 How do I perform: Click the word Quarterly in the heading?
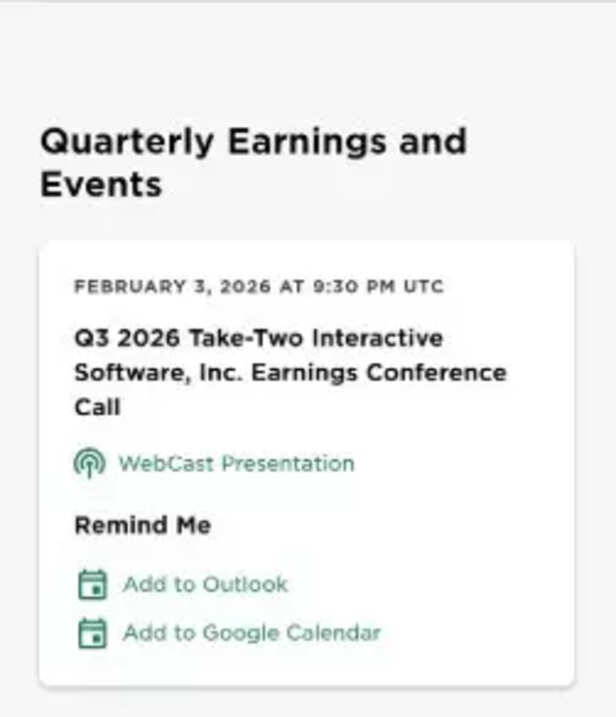(x=126, y=141)
